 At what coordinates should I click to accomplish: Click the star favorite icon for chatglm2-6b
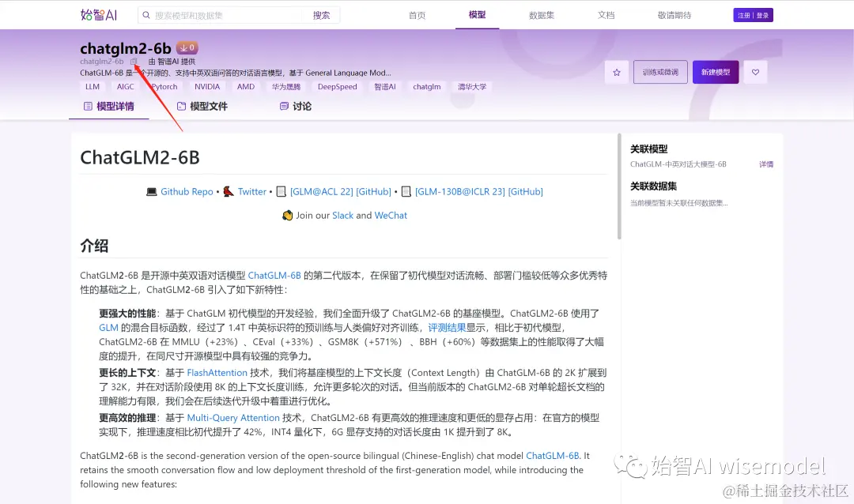click(x=616, y=71)
